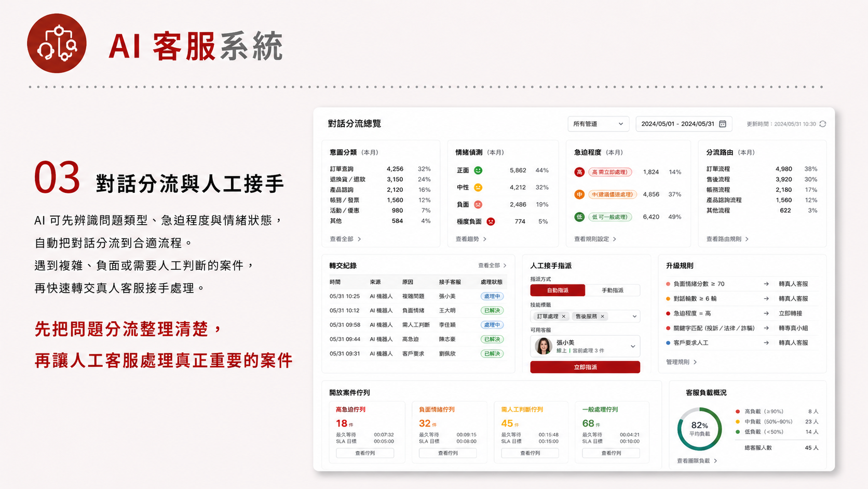The image size is (868, 489).
Task: Click the 高負載 red legend dot
Action: (x=738, y=412)
